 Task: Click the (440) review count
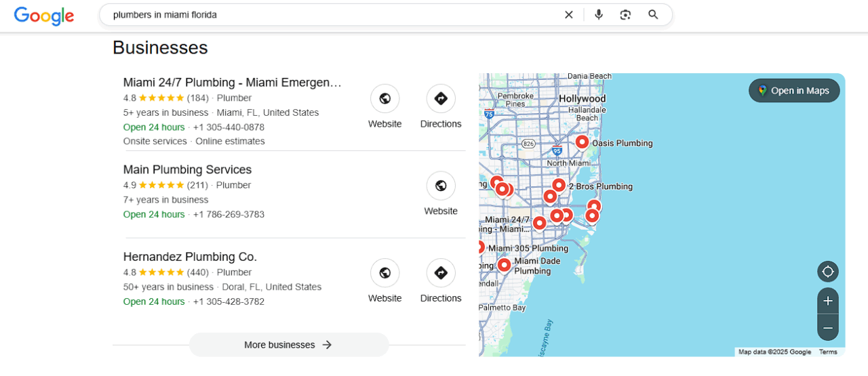pyautogui.click(x=197, y=272)
